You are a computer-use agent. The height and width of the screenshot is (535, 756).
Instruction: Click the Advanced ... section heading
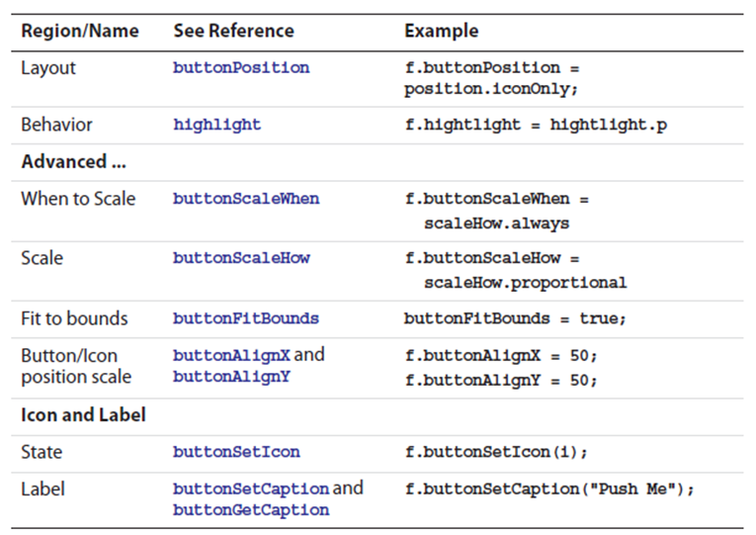click(x=73, y=161)
